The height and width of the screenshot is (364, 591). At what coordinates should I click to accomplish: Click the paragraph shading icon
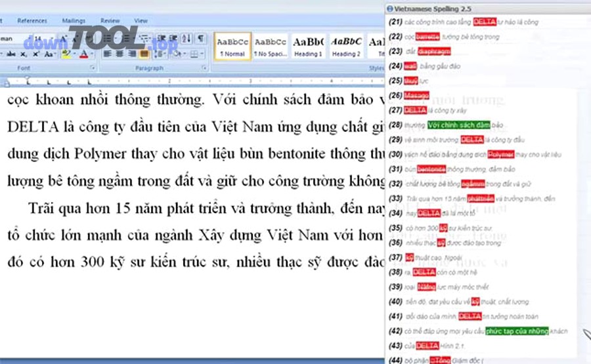pyautogui.click(x=177, y=54)
